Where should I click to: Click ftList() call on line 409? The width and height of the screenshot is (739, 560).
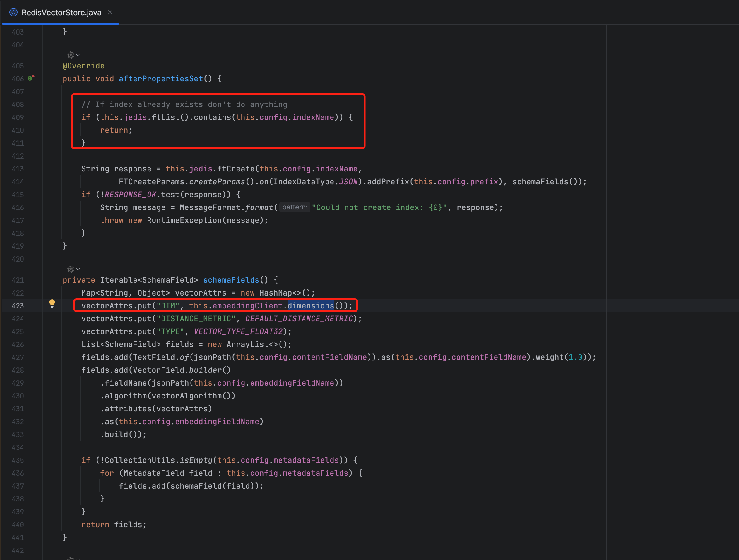point(170,118)
